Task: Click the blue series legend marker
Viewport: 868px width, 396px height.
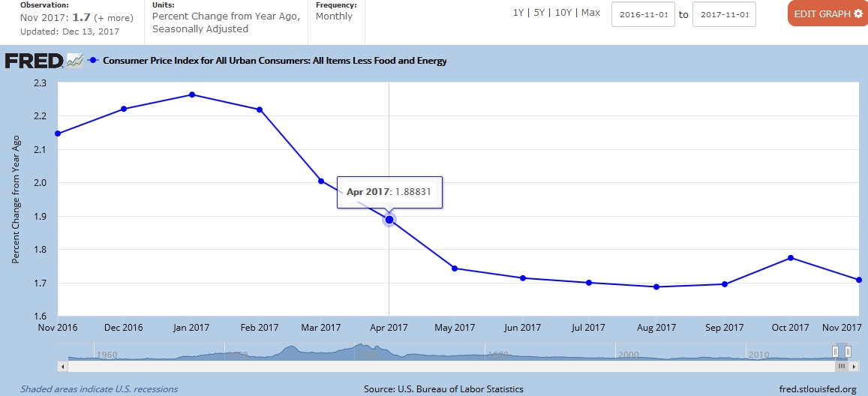Action: click(93, 61)
